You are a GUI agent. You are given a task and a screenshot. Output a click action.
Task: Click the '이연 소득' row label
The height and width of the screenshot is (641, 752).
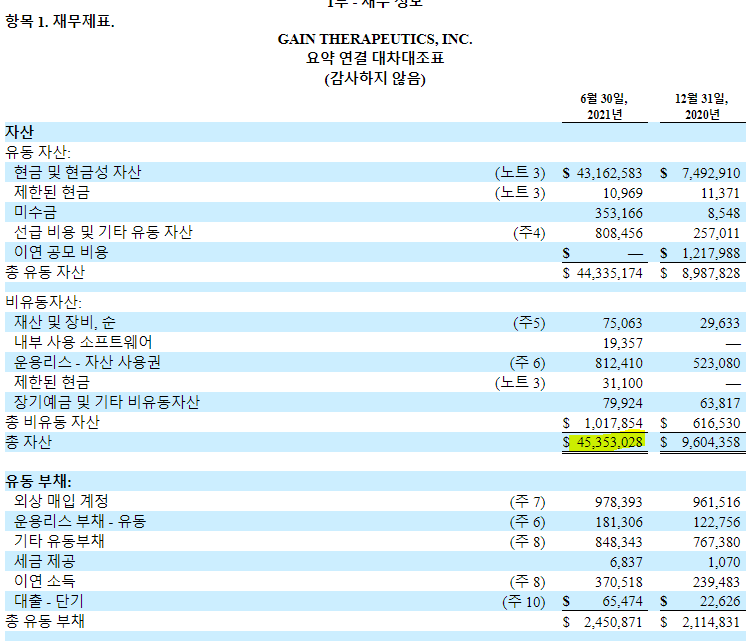[x=44, y=582]
